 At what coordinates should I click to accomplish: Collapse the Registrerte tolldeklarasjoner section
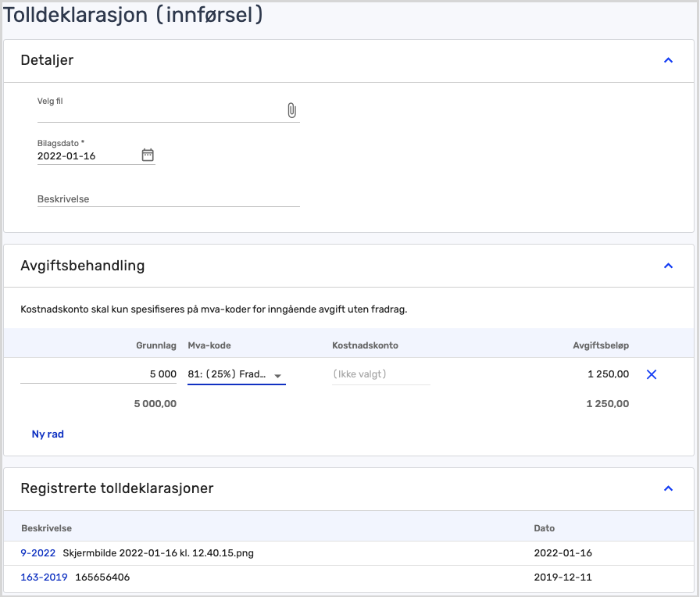[668, 488]
